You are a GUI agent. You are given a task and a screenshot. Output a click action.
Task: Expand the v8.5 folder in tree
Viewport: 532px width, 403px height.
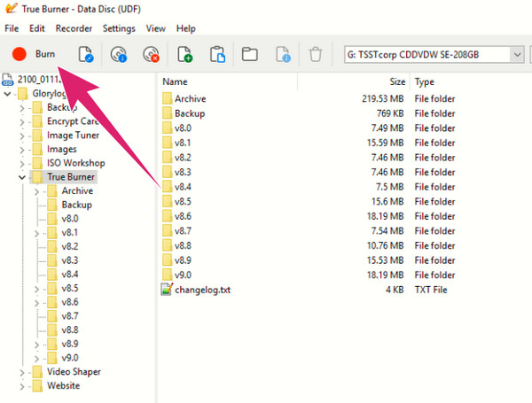click(36, 289)
